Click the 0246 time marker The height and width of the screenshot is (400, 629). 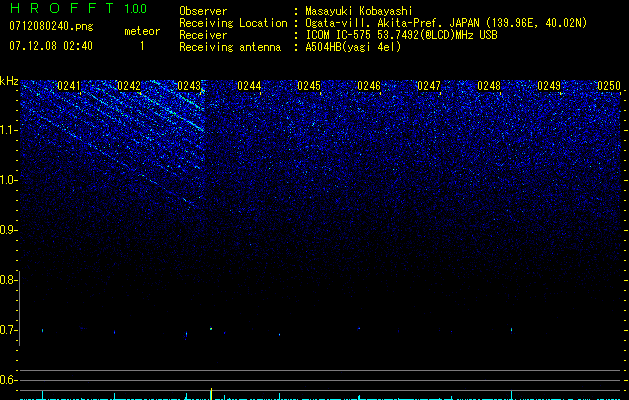point(369,86)
